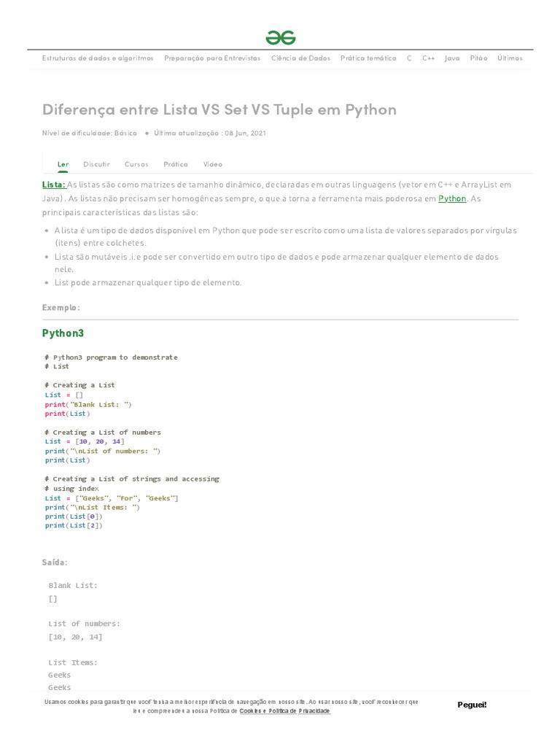Follow the Lista: hyperlink

pyautogui.click(x=54, y=185)
